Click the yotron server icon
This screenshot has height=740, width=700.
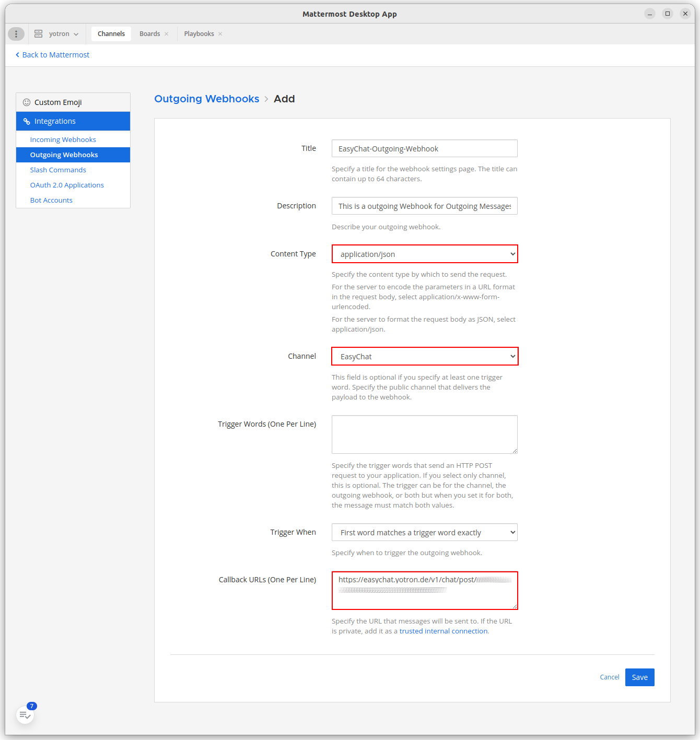pos(38,34)
